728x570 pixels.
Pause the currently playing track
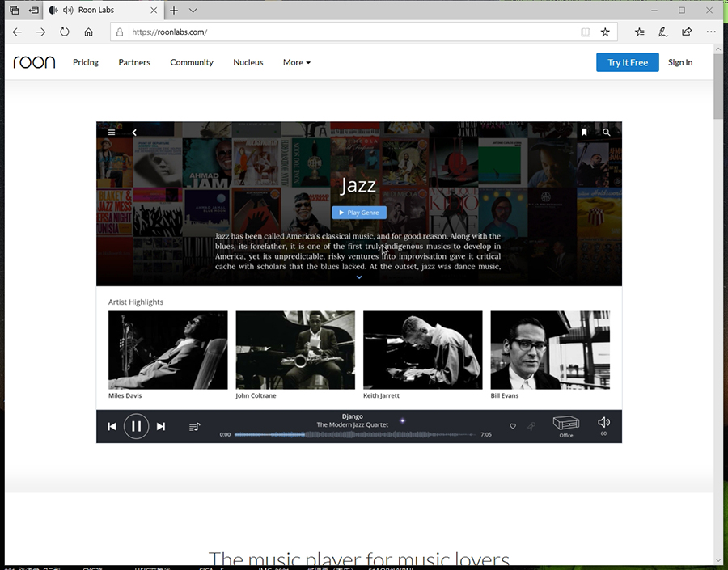point(136,426)
